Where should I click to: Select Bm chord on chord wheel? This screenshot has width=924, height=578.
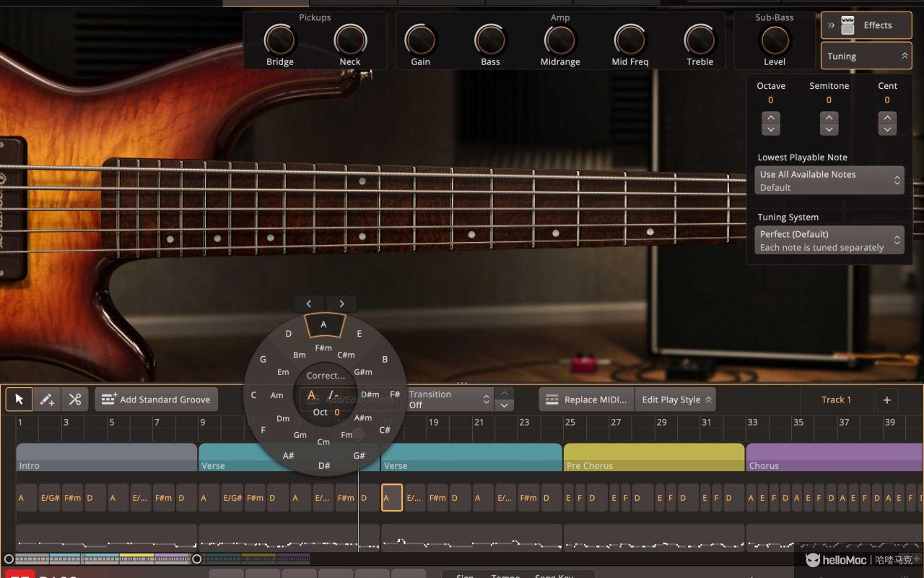[300, 355]
